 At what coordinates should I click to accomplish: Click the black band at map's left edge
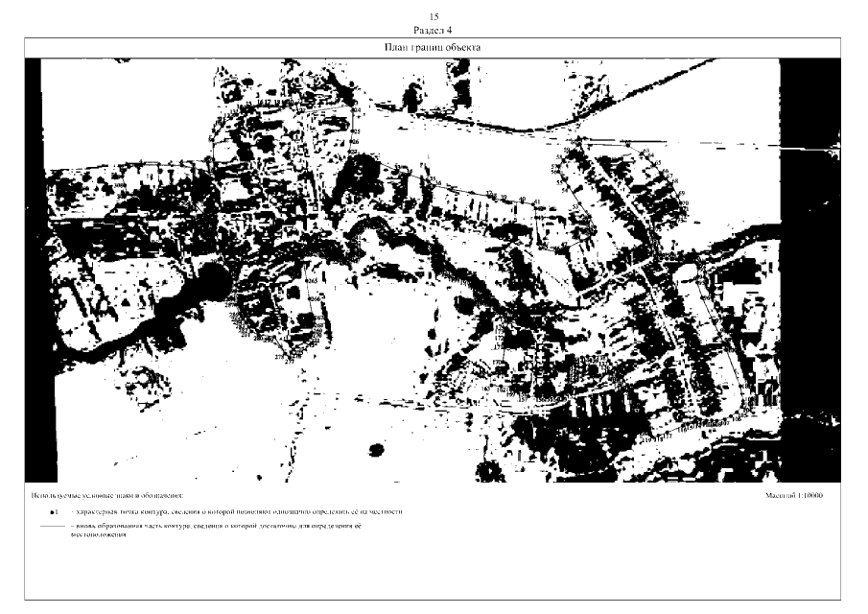pyautogui.click(x=35, y=269)
